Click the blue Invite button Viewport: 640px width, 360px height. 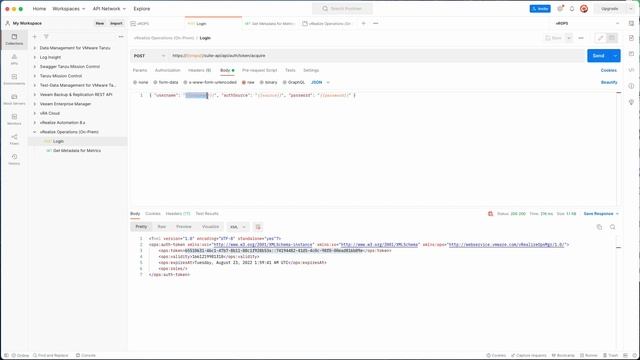[540, 9]
